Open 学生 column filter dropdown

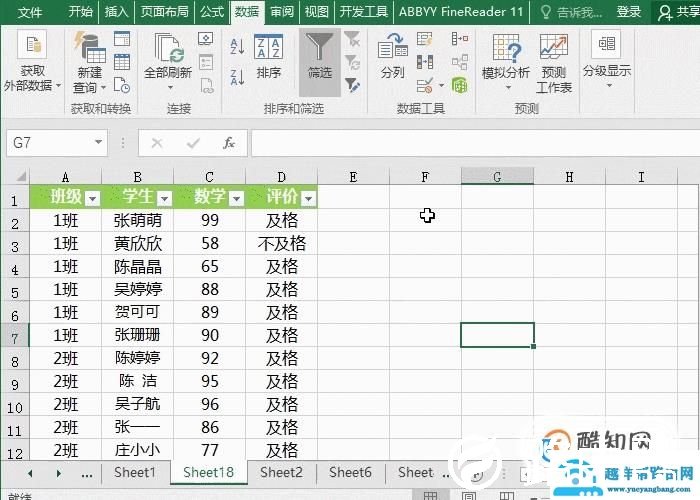165,198
